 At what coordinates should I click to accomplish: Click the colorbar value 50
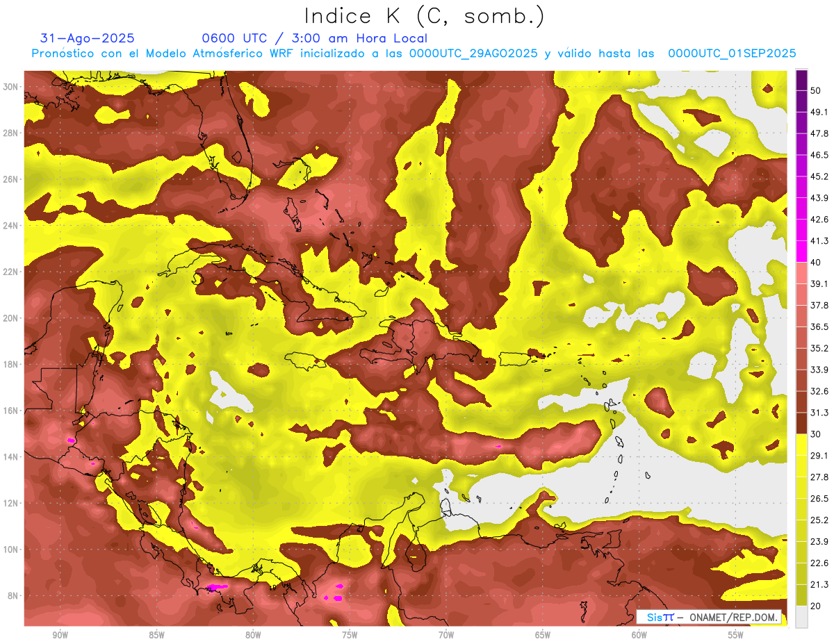click(816, 90)
